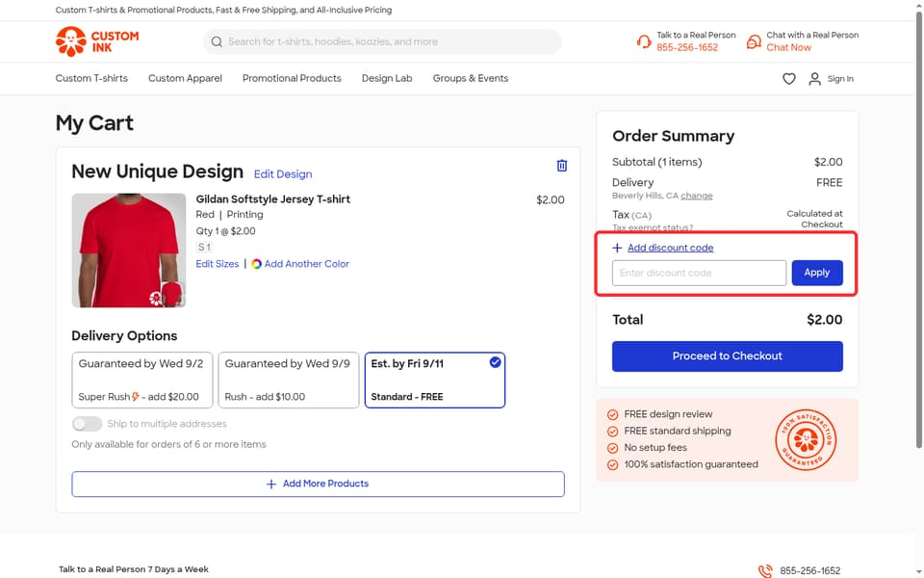Open the Groups & Events menu
The height and width of the screenshot is (578, 924).
471,78
